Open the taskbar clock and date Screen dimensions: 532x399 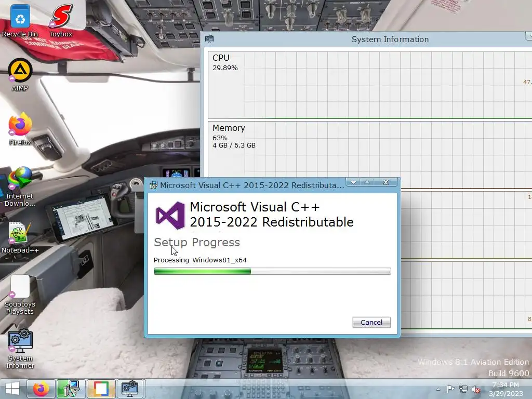point(506,389)
